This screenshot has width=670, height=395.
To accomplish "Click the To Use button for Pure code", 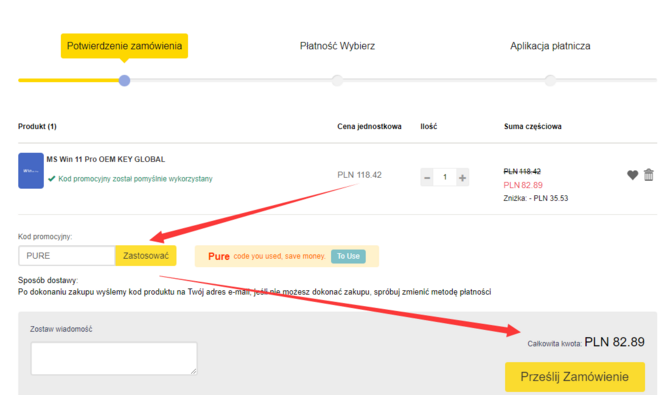I will coord(348,256).
